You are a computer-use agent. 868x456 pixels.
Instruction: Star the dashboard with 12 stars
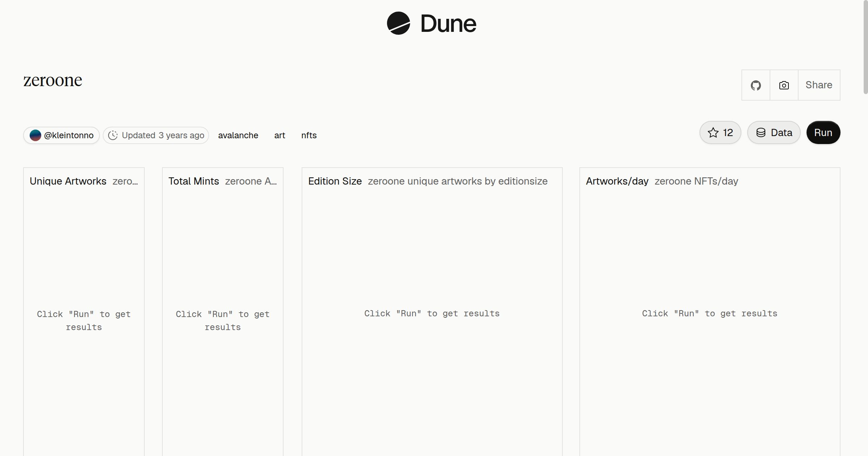pyautogui.click(x=720, y=132)
